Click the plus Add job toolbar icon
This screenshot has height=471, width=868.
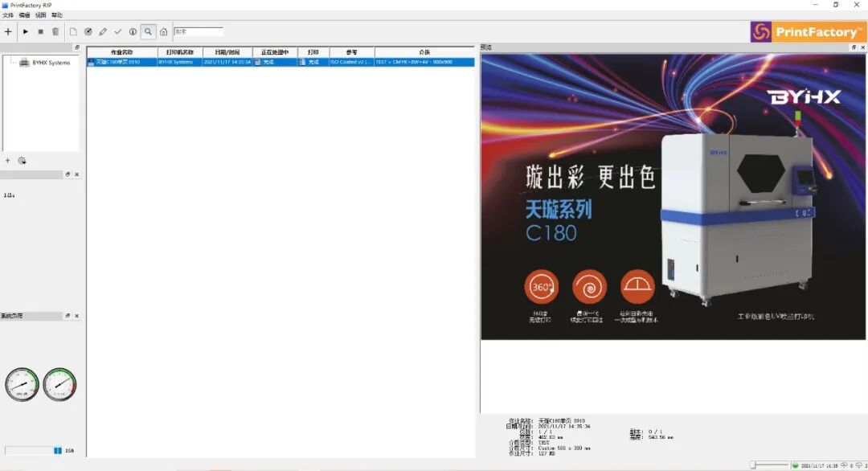8,31
